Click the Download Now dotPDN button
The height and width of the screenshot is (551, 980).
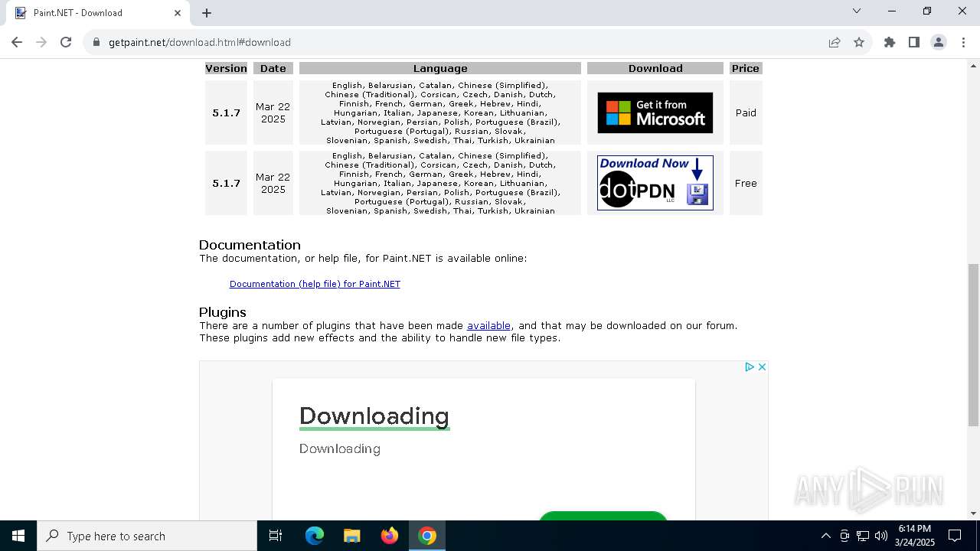[655, 183]
